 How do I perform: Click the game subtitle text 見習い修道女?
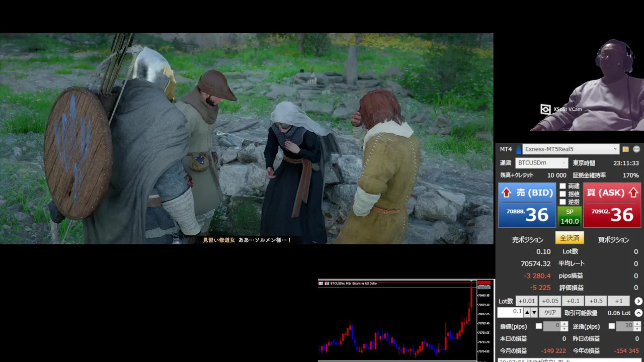pos(219,240)
